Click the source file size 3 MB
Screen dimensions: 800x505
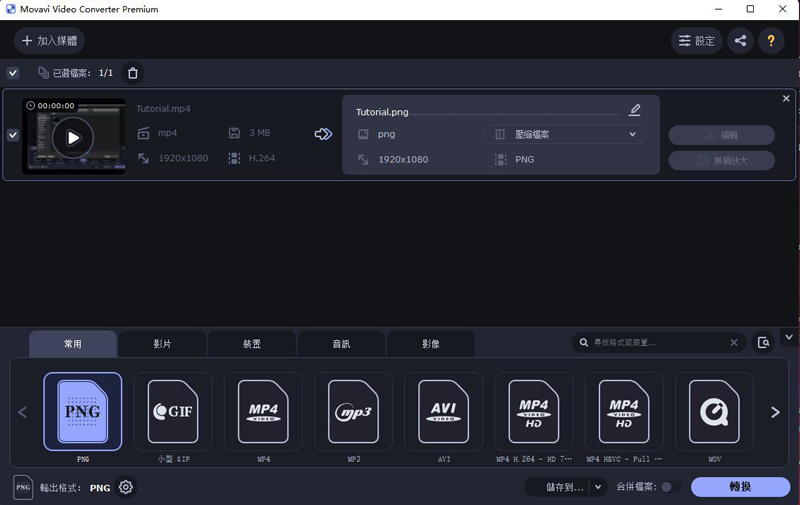260,133
